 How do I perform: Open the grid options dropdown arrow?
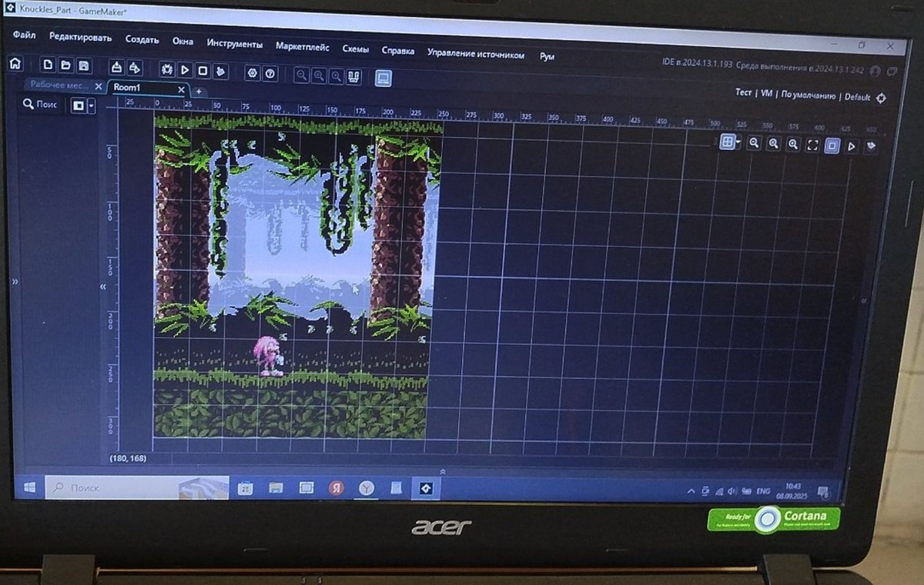(738, 143)
